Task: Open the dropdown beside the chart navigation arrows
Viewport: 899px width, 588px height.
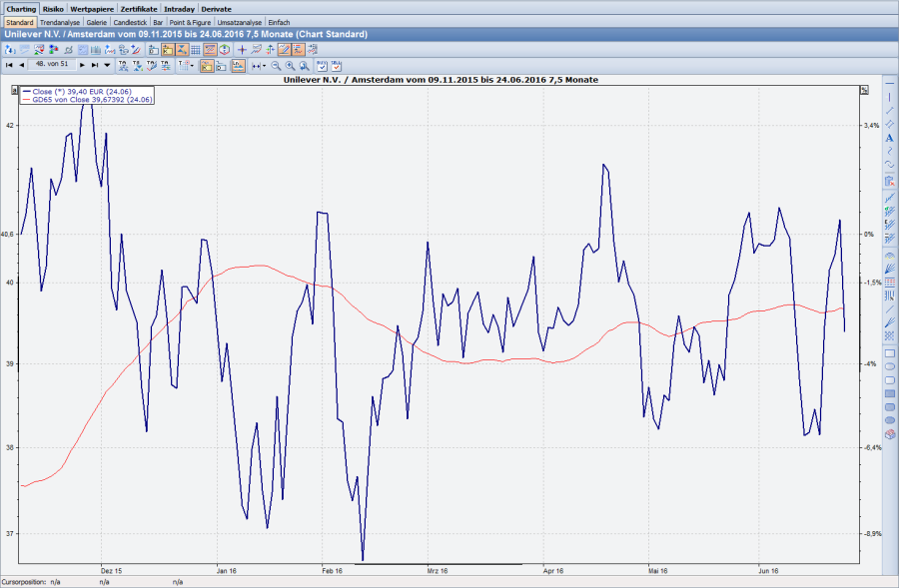Action: tap(107, 66)
